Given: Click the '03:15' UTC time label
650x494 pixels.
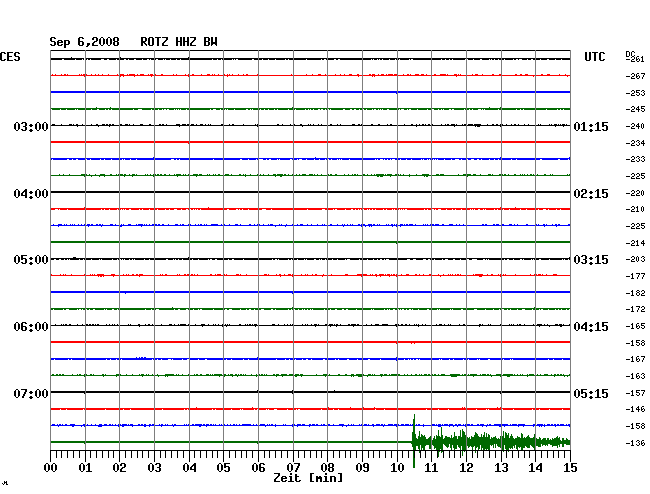Looking at the screenshot, I should 591,260.
